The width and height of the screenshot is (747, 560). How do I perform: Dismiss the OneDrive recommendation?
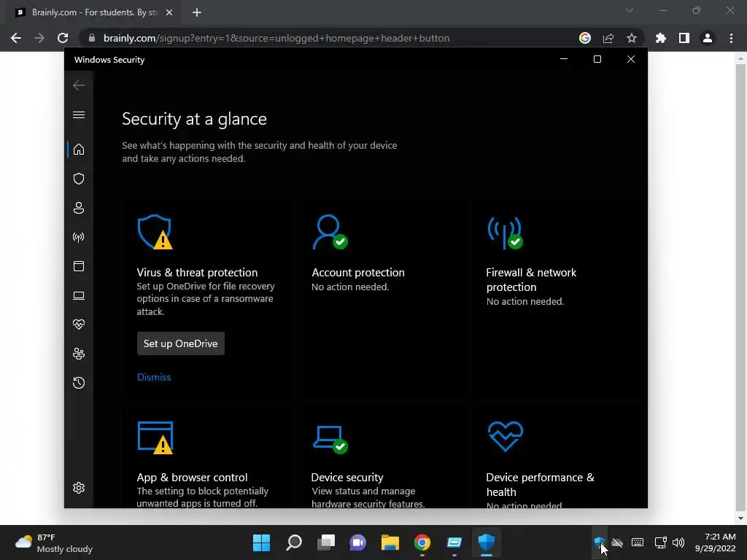pyautogui.click(x=154, y=377)
